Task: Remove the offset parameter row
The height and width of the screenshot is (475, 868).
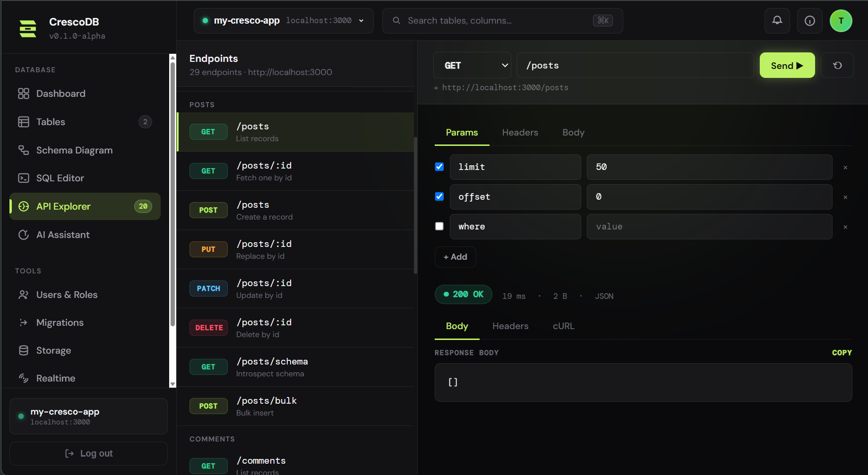Action: 845,197
